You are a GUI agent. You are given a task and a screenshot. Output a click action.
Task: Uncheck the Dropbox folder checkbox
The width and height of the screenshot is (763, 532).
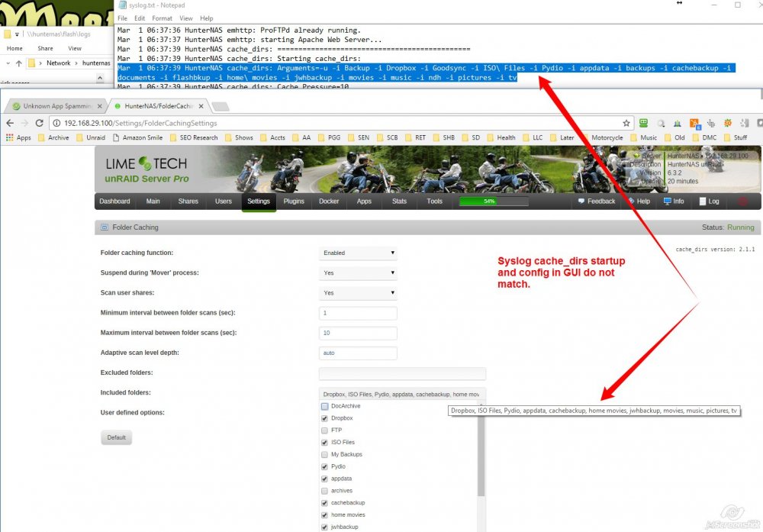pyautogui.click(x=324, y=418)
